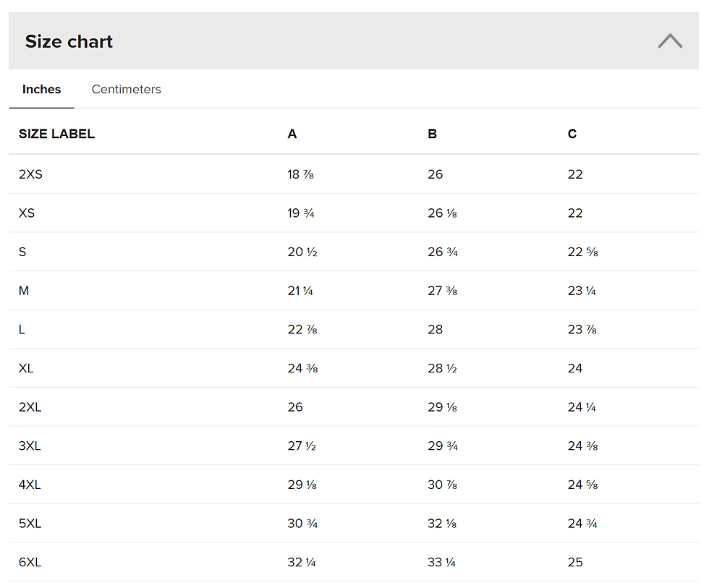Screen dimensions: 709x588
Task: Click column header A
Action: [292, 134]
